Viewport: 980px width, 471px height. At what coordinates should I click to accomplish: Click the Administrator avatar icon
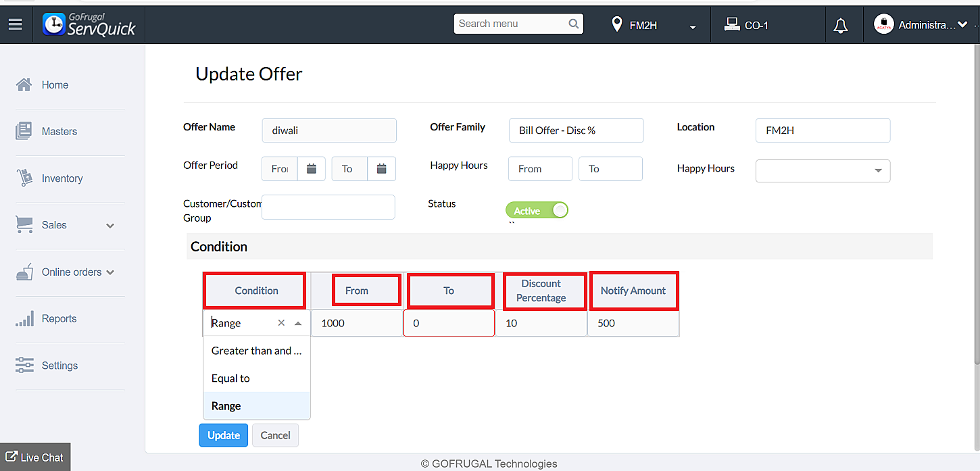(x=883, y=25)
